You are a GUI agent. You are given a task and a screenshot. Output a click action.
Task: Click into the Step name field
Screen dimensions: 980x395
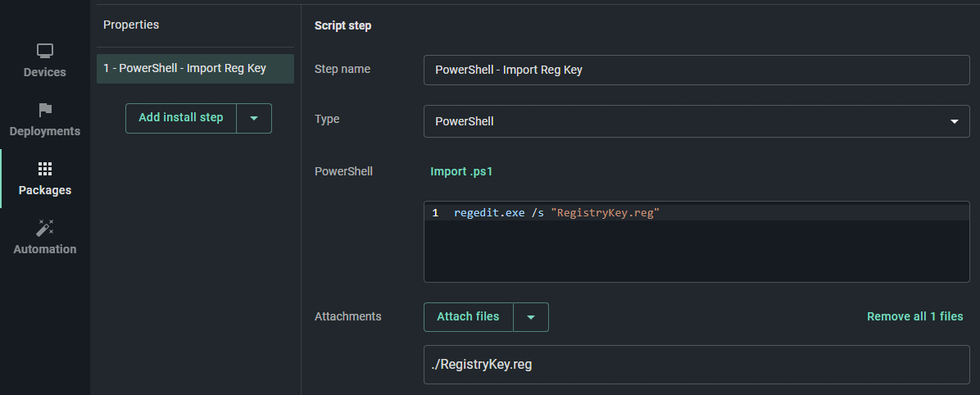(696, 70)
